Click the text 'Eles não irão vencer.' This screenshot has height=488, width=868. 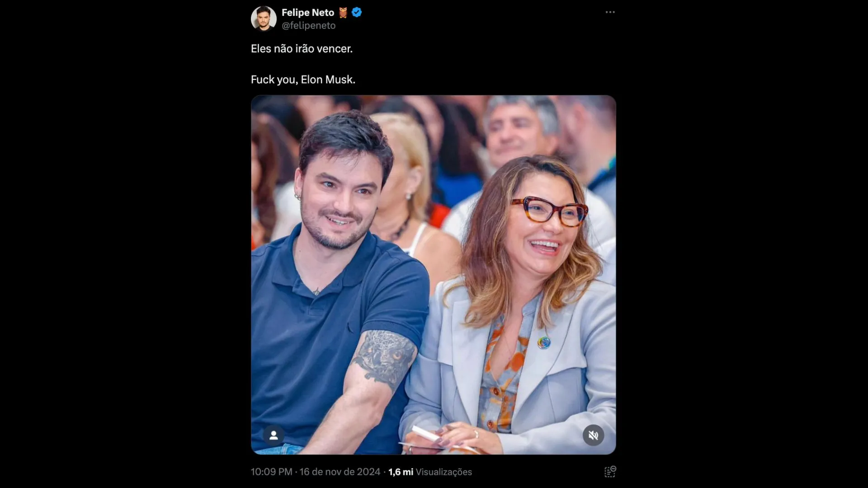pos(302,49)
